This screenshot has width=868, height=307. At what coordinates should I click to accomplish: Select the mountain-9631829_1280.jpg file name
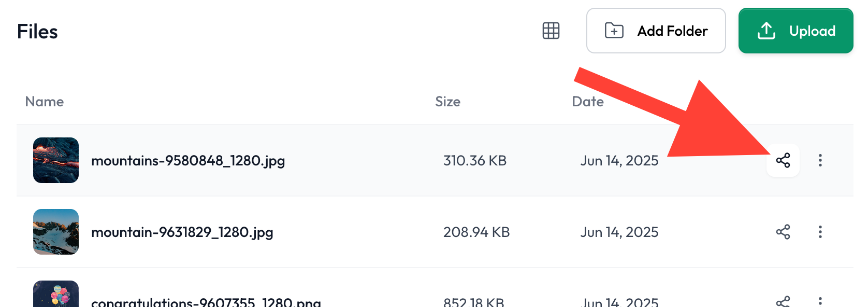[182, 232]
